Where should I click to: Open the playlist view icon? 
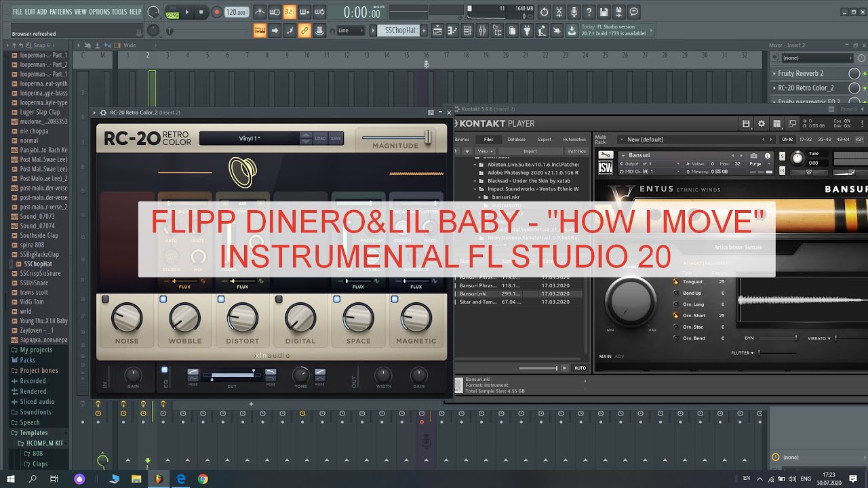point(437,30)
